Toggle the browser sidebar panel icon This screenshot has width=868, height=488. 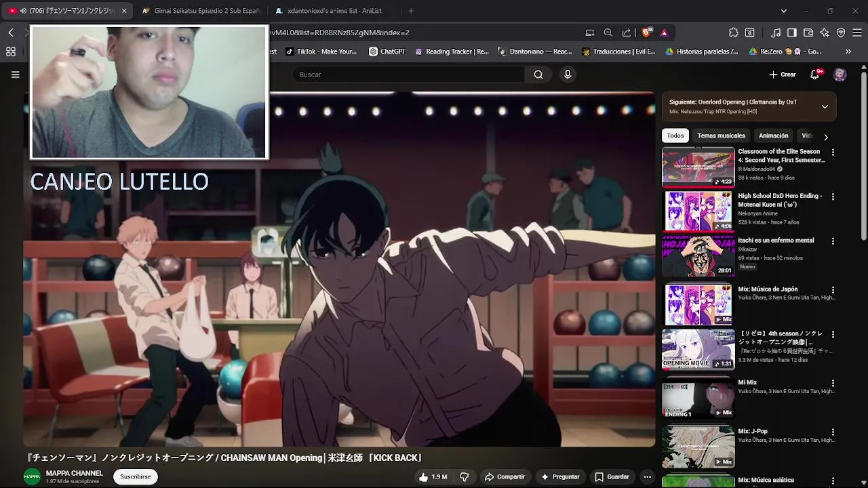[x=792, y=33]
